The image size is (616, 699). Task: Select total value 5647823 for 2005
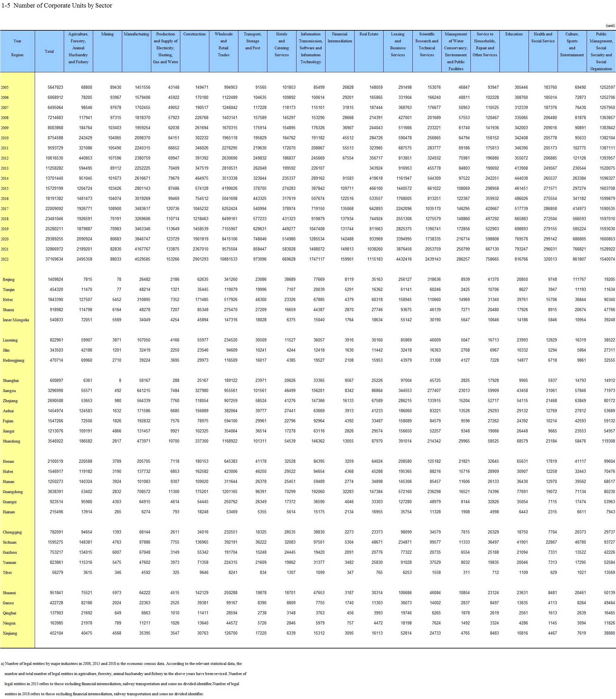click(x=55, y=87)
